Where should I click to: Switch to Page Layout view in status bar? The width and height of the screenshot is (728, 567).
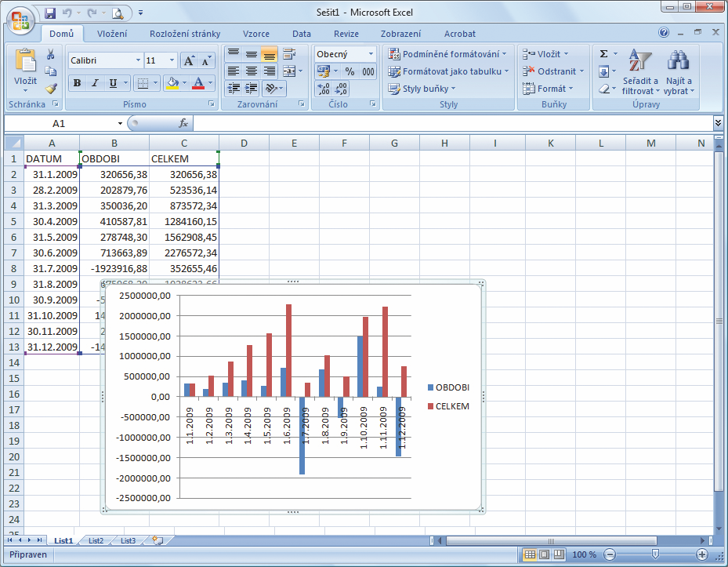pyautogui.click(x=545, y=554)
